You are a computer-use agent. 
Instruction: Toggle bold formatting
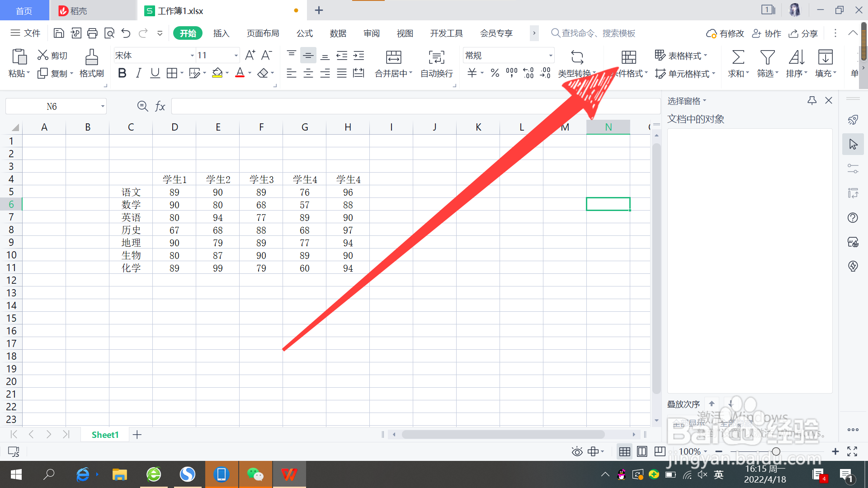click(x=122, y=73)
